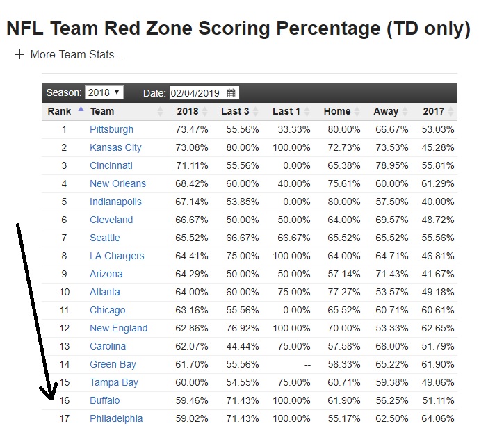Sort by the 2017 column arrows
504x426 pixels.
(x=450, y=111)
